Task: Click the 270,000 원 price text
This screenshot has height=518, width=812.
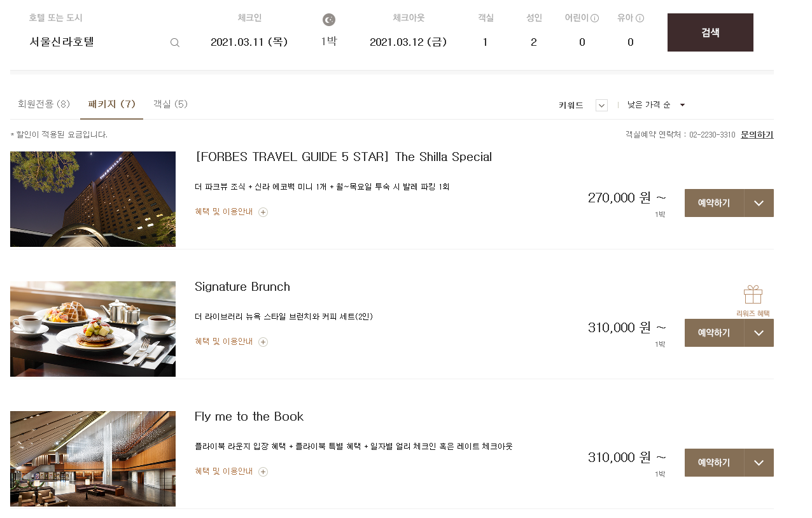Action: point(627,198)
